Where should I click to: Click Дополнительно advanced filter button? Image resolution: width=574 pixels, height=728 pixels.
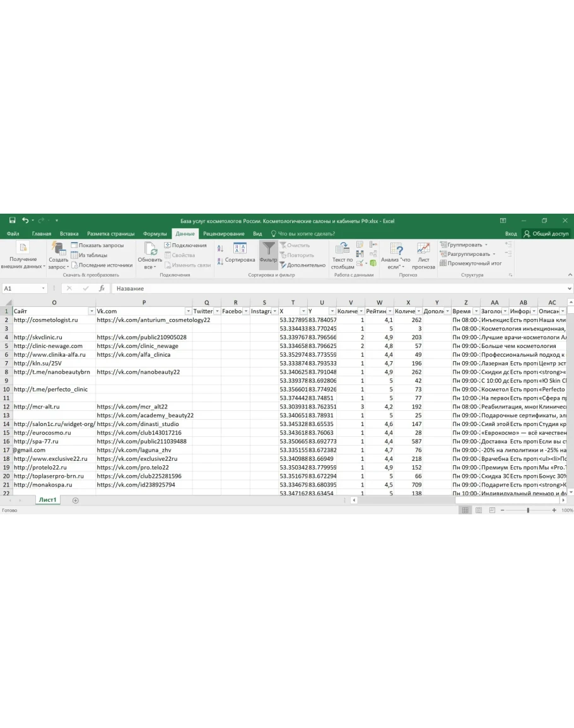(303, 265)
